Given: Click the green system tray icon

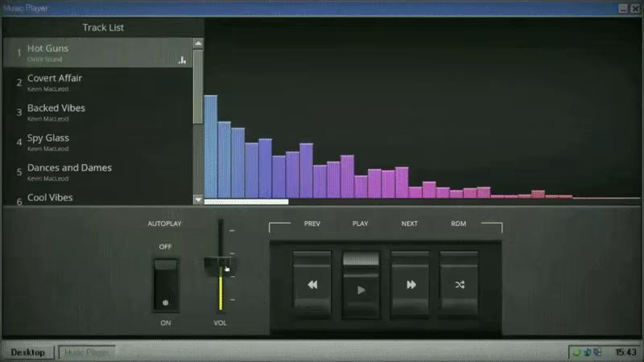Looking at the screenshot, I should pyautogui.click(x=576, y=352).
